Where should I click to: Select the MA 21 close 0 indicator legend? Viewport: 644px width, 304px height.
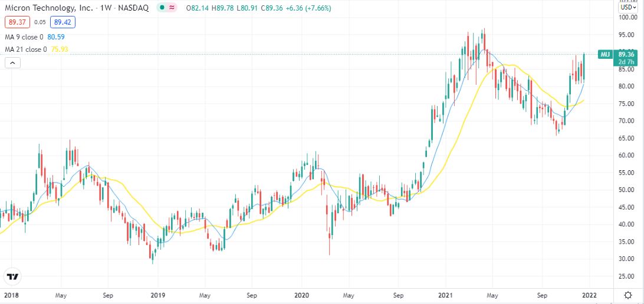click(x=25, y=49)
